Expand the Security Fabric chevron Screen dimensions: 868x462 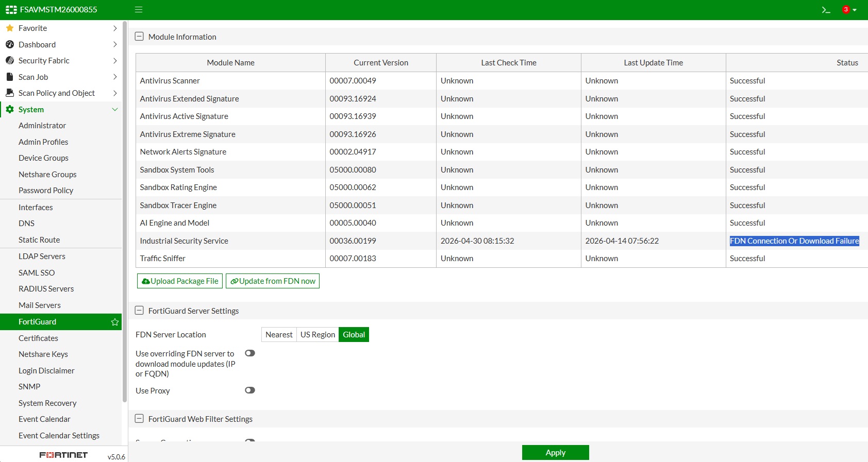pos(115,61)
